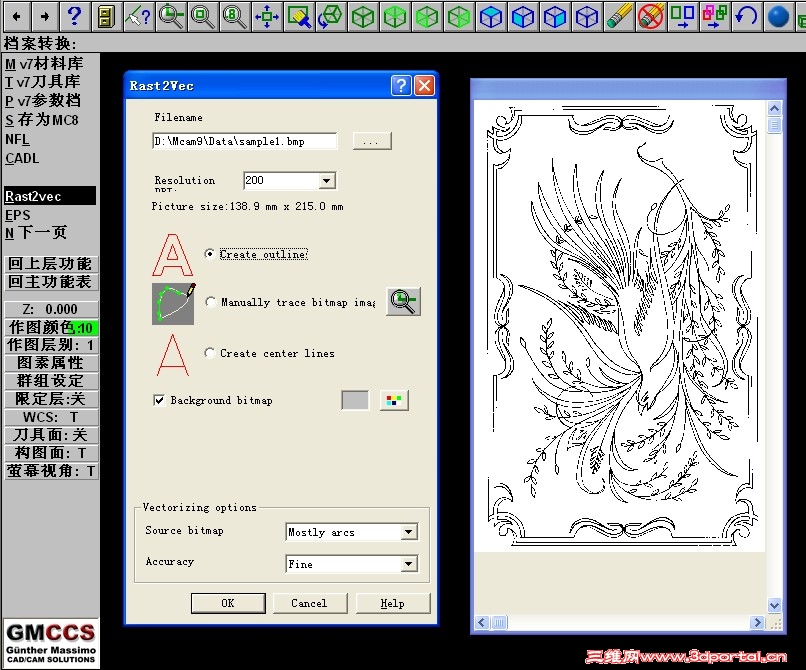The height and width of the screenshot is (670, 806).
Task: Toggle shading with the blue sphere icon
Action: click(x=778, y=16)
